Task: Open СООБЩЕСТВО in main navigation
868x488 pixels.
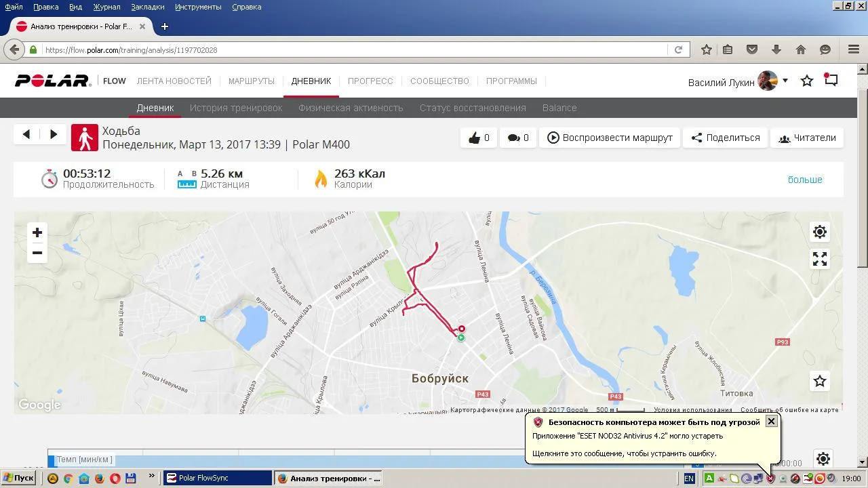Action: tap(439, 81)
